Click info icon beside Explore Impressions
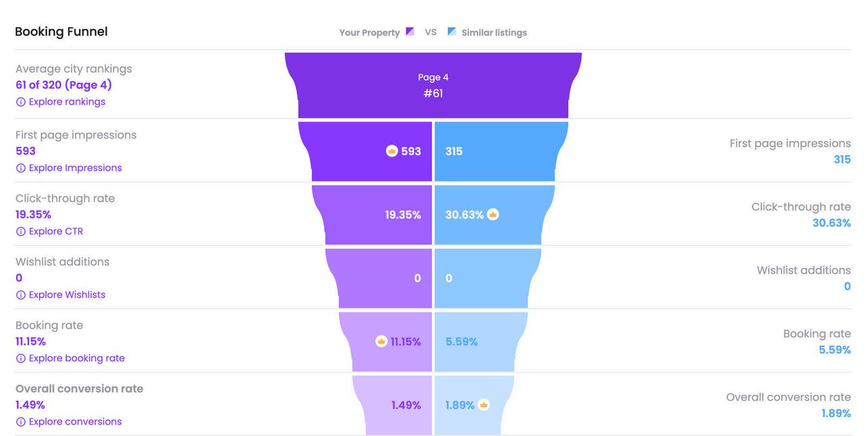 [x=21, y=168]
